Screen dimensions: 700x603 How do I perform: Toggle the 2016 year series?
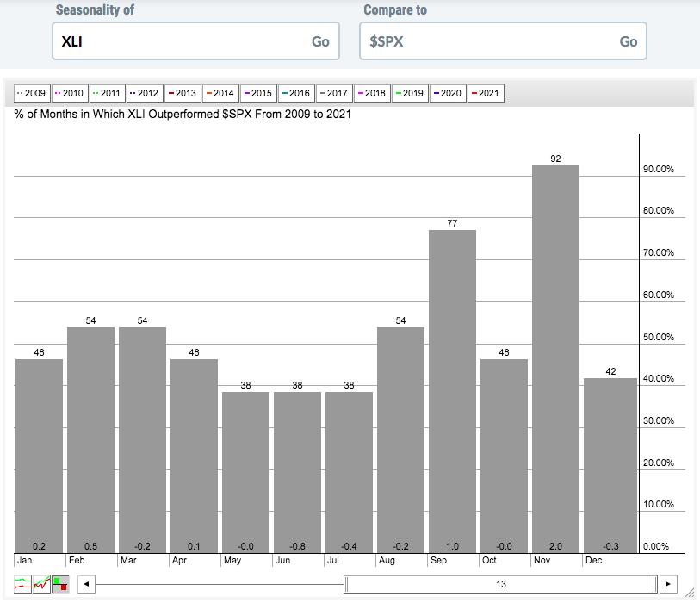(x=295, y=93)
